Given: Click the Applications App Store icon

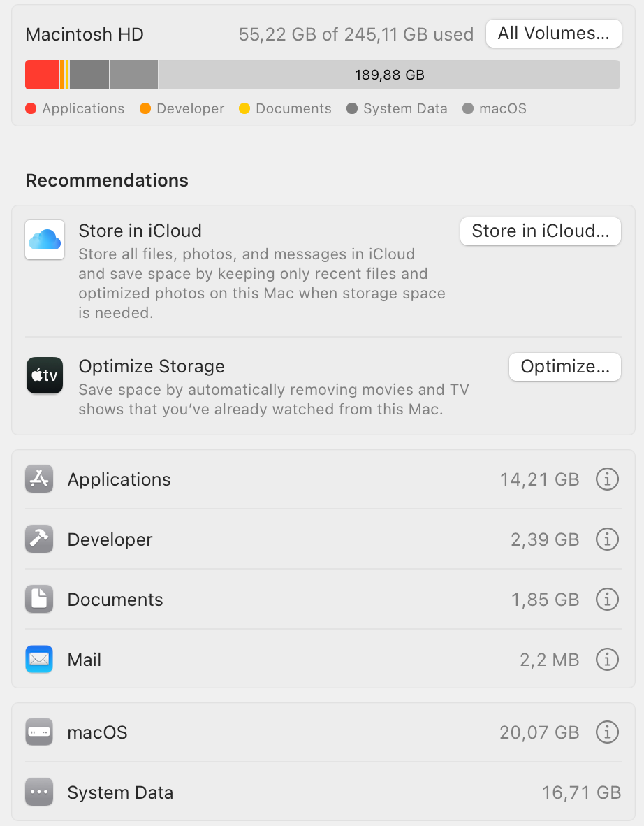Looking at the screenshot, I should pos(39,479).
